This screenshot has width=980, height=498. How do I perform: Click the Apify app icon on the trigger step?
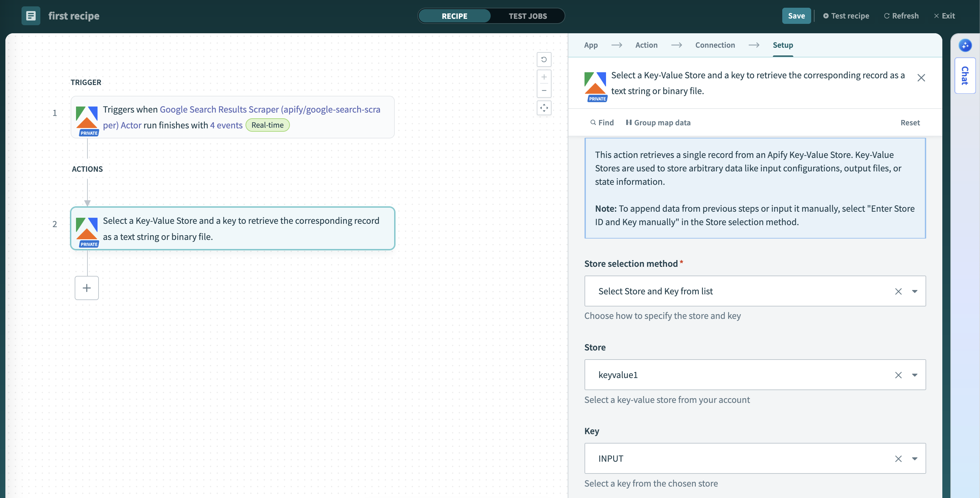(87, 118)
